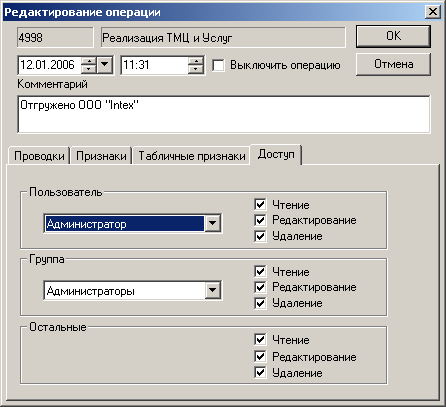
Task: Switch to the Проводки tab
Action: coord(39,156)
